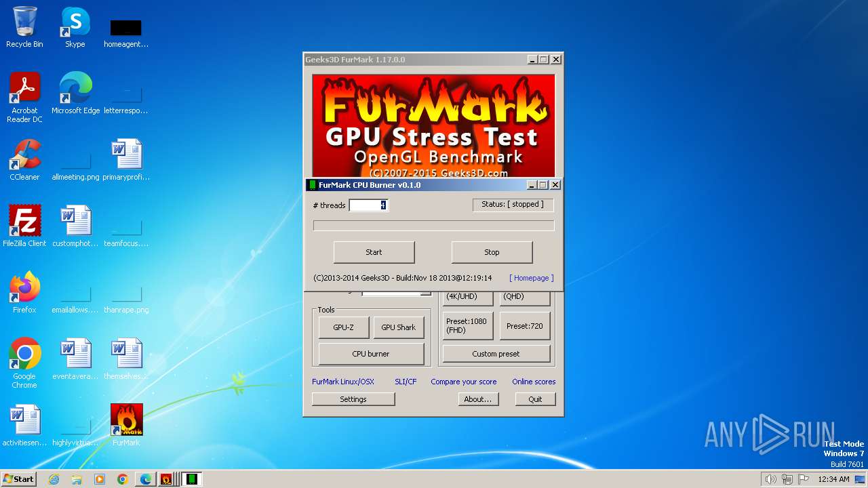Open the volume speaker tray icon
Viewport: 868px width, 488px height.
click(770, 479)
